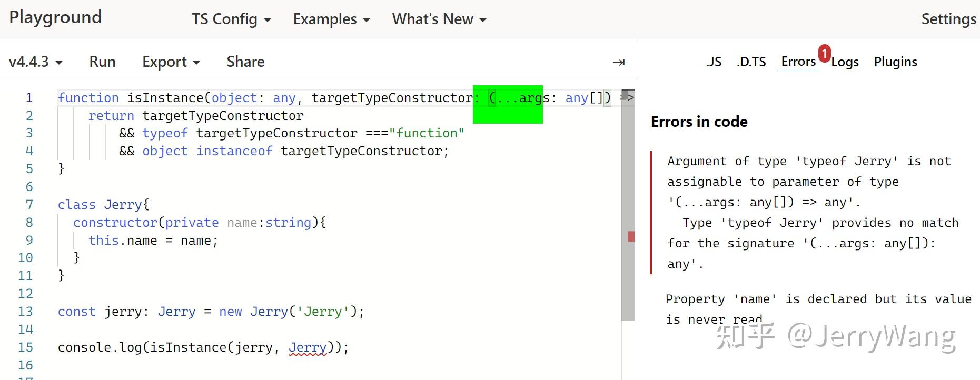
Task: Expand the Examples menu
Action: 331,19
